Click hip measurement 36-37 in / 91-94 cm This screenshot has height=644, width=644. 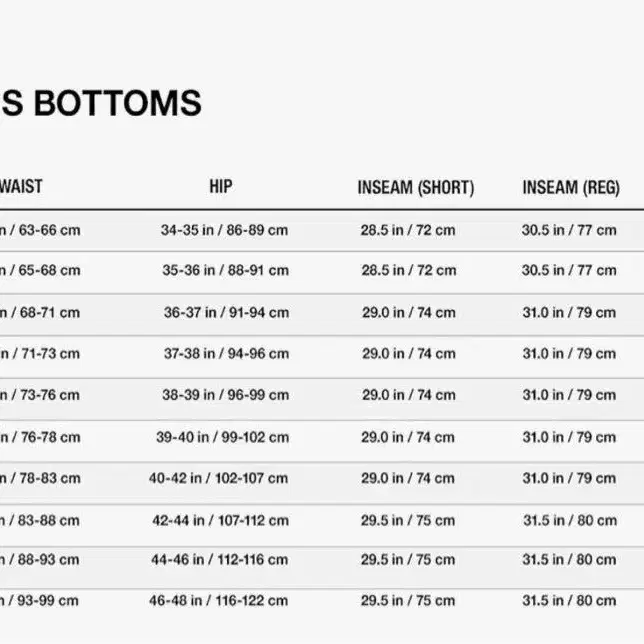226,313
